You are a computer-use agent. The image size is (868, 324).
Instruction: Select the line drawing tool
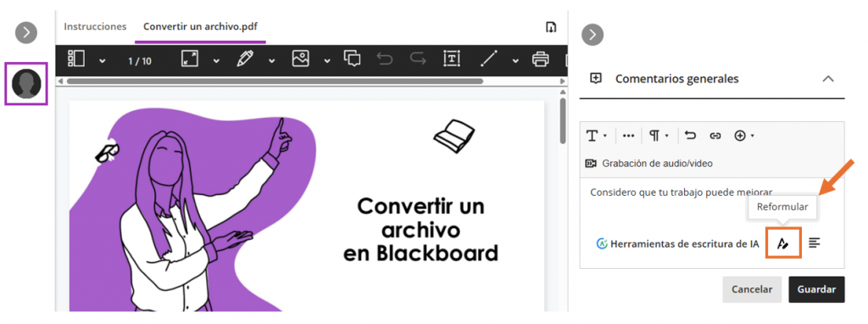point(489,59)
